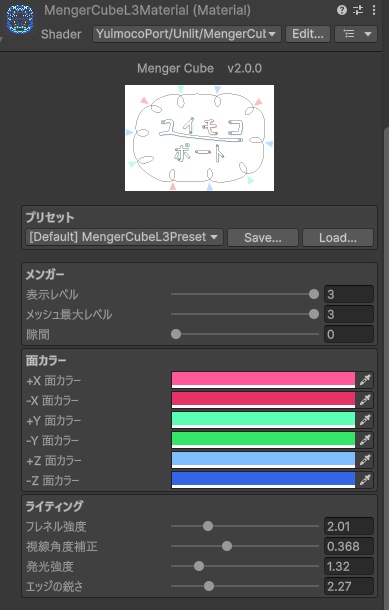
Task: Click the 発光強度 field showing 1.32
Action: (x=349, y=566)
